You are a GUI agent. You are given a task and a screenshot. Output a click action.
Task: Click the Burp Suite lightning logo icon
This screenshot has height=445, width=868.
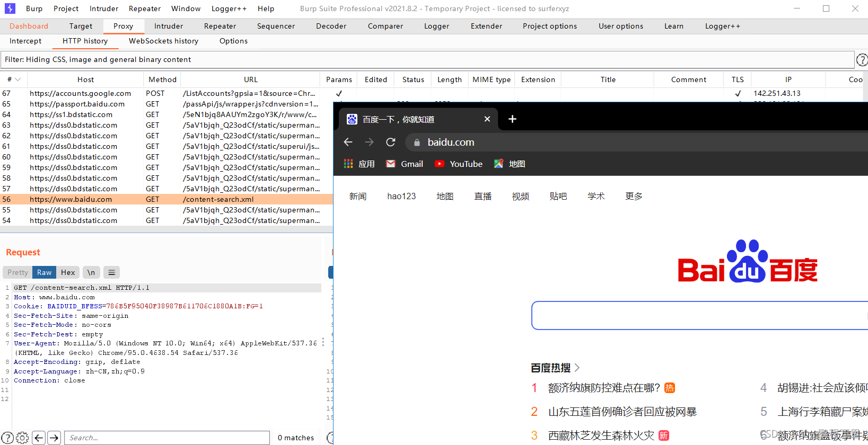10,8
